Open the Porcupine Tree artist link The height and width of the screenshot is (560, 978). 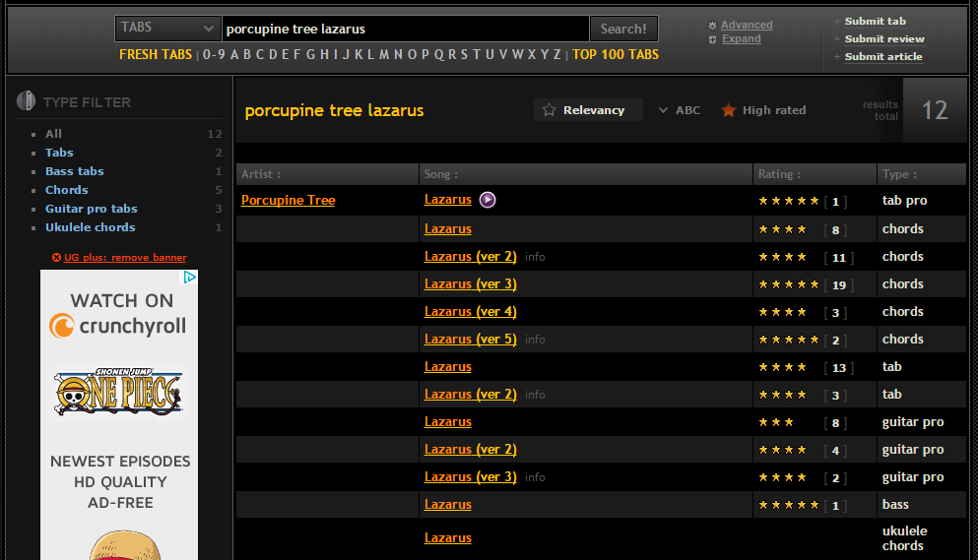click(x=289, y=200)
